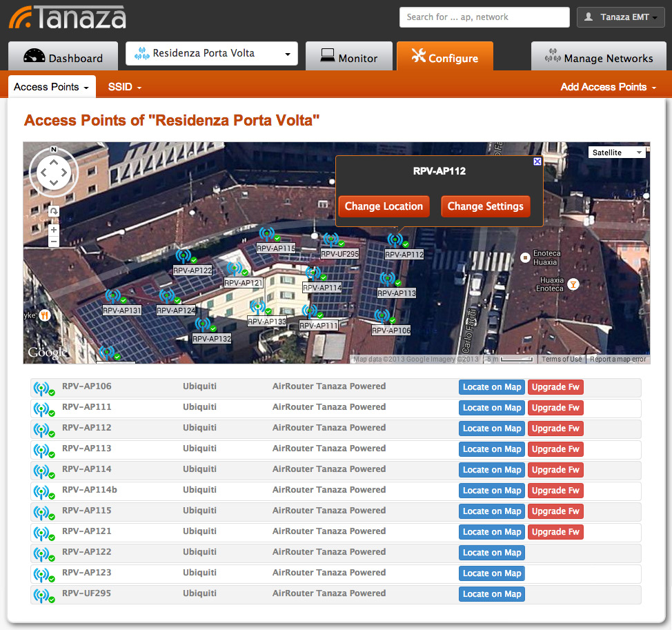Open the map Terms of Use link
The width and height of the screenshot is (672, 630).
(x=562, y=359)
